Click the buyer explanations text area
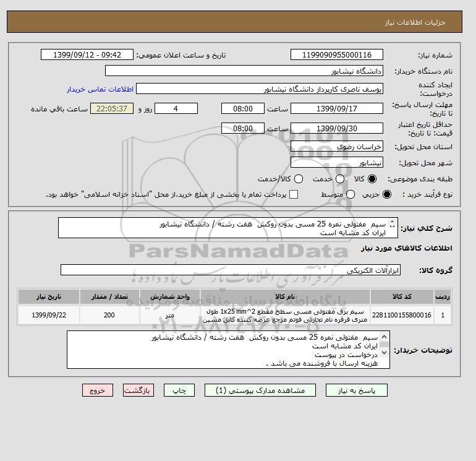This screenshot has width=476, height=461. coord(228,350)
